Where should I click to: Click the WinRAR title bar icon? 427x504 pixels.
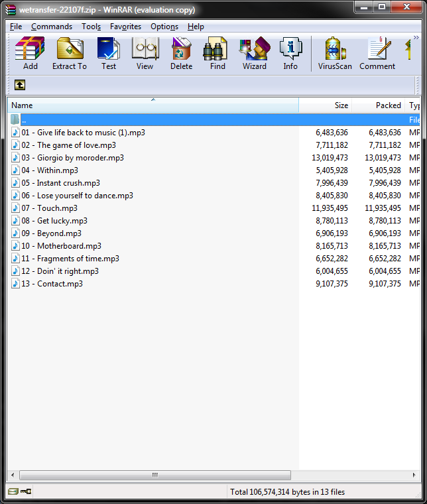pyautogui.click(x=11, y=10)
